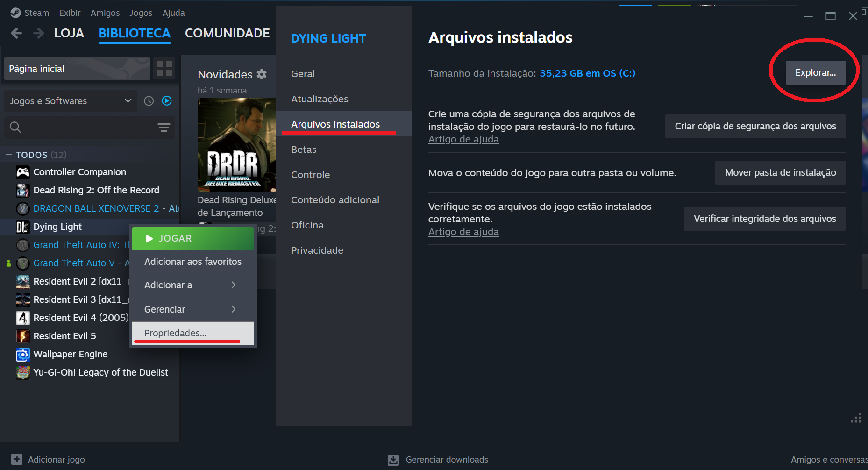Collapse the TODOS game list section
The image size is (868, 470).
click(9, 155)
